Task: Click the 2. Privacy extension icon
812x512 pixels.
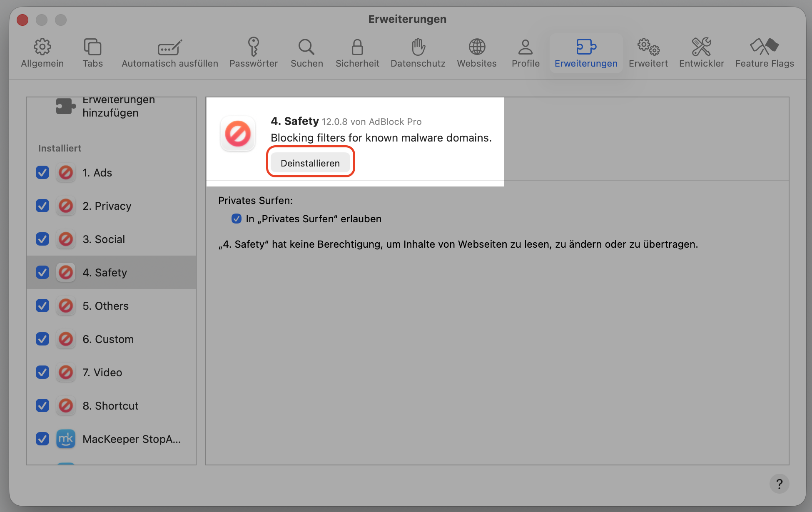Action: (66, 206)
